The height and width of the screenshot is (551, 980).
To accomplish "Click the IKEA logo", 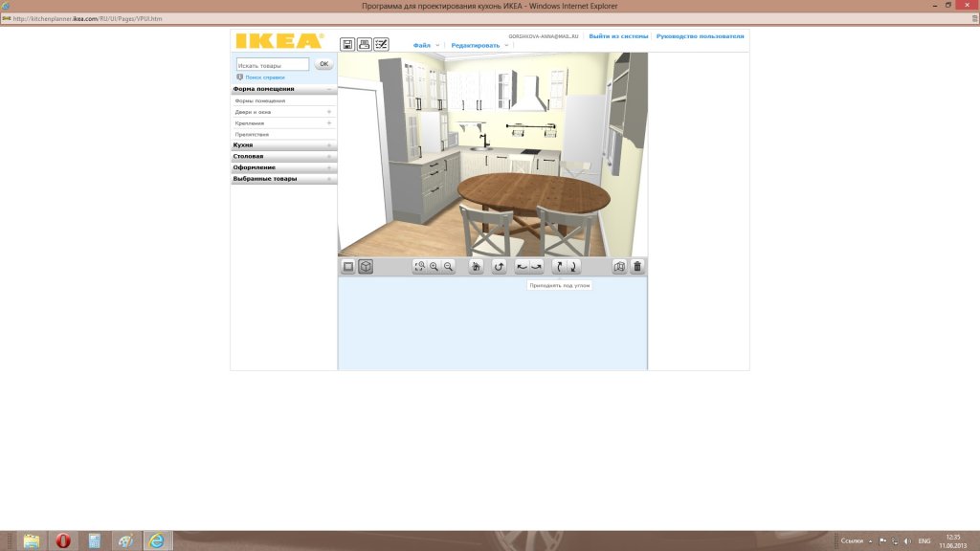I will coord(279,41).
